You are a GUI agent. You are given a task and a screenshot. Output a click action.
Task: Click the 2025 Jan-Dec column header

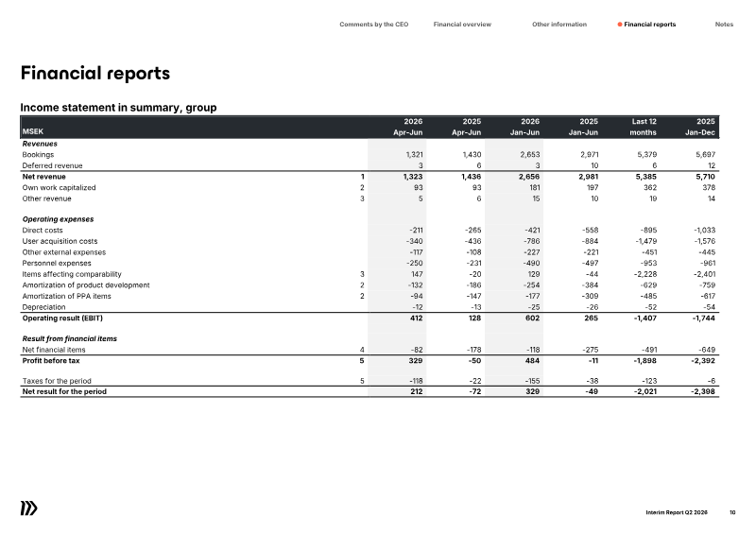[x=700, y=127]
